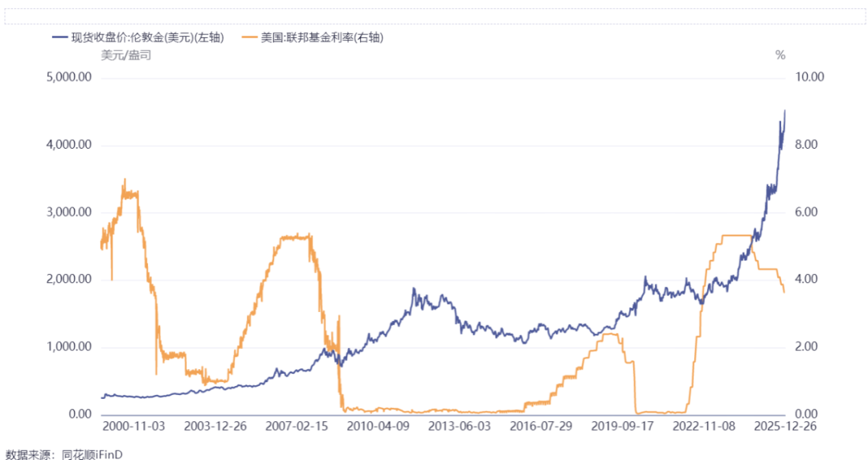Image resolution: width=868 pixels, height=460 pixels.
Task: Click the 3,000.00 left axis value
Action: (x=68, y=212)
